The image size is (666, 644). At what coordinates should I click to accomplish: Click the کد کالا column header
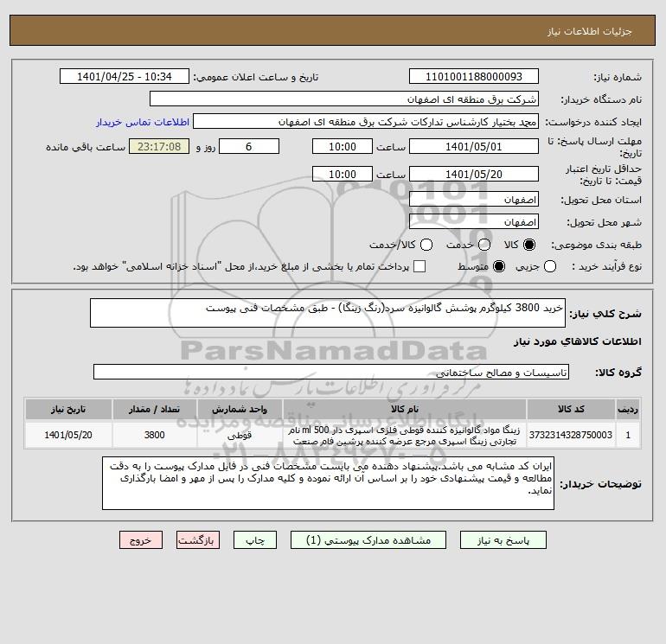(x=571, y=409)
